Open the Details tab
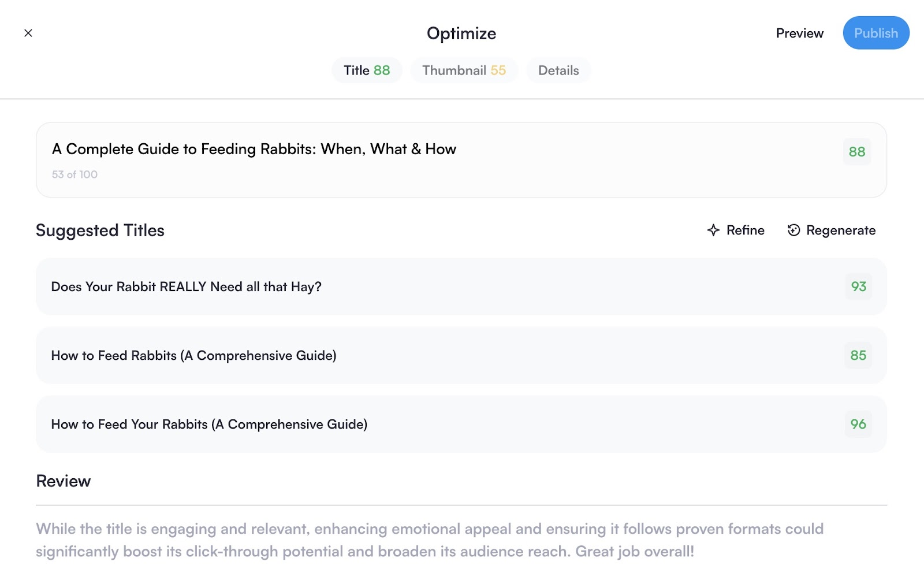This screenshot has width=924, height=573. (x=558, y=70)
